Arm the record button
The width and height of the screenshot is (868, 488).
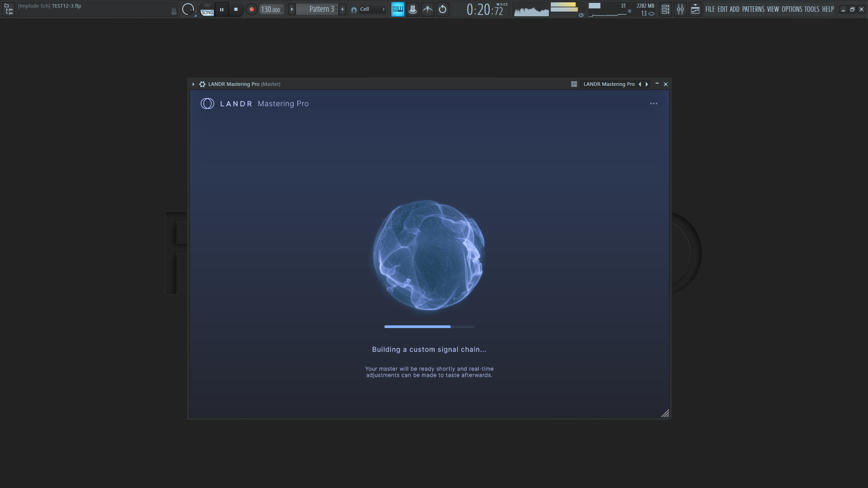(x=251, y=9)
